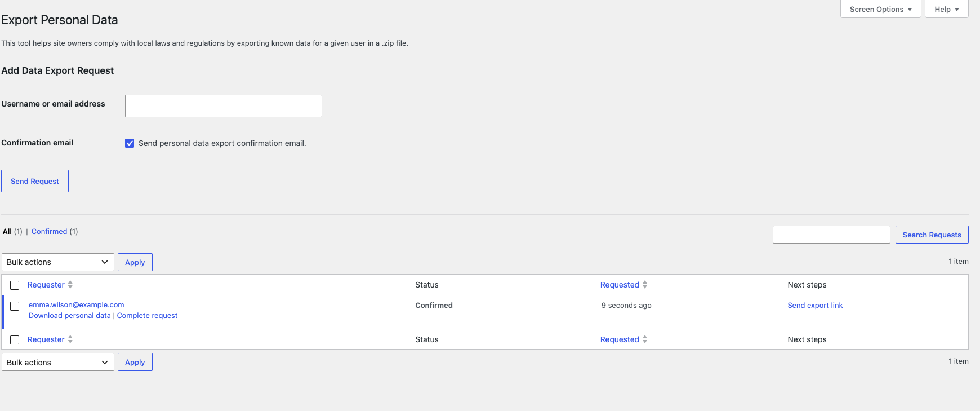Tick the select-all checkbox in table header
The width and height of the screenshot is (980, 411).
tap(15, 285)
